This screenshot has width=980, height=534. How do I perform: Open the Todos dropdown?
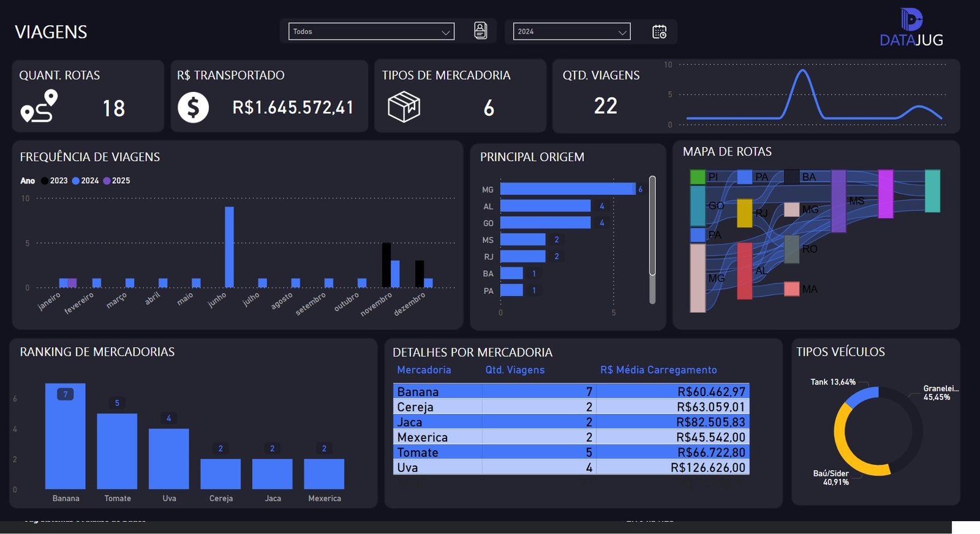pyautogui.click(x=371, y=31)
